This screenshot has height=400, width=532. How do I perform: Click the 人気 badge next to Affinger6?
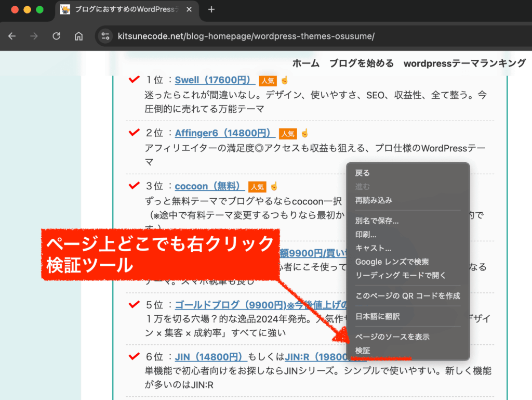pos(288,134)
